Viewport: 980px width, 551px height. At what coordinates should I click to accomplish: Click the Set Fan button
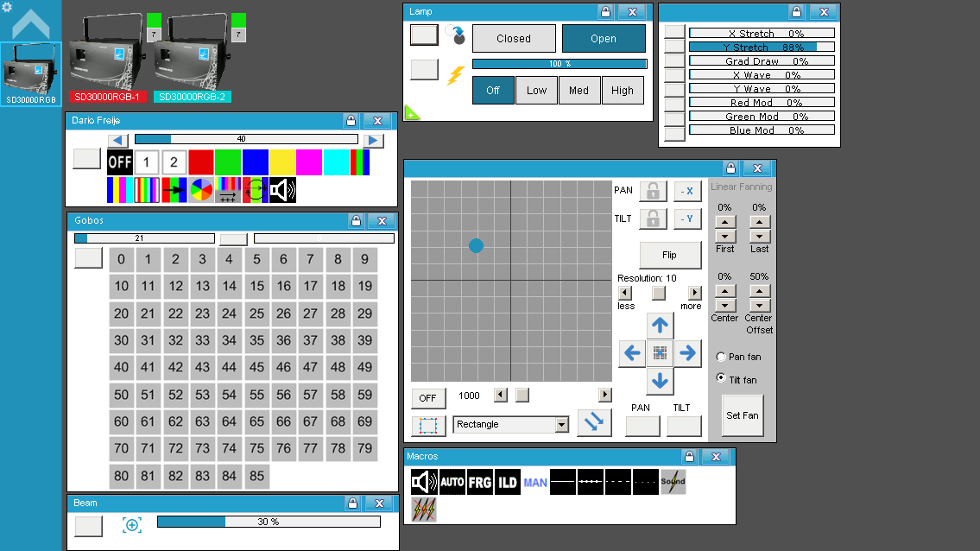[x=743, y=415]
